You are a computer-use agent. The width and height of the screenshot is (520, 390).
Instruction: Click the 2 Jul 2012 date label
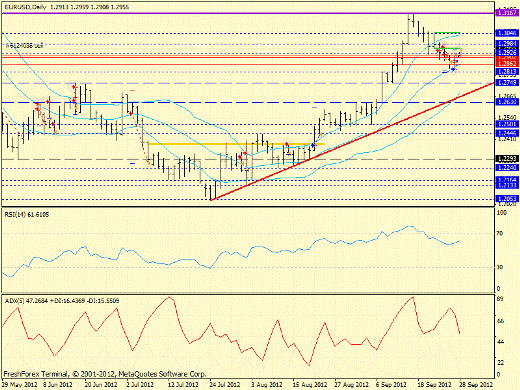(141, 384)
